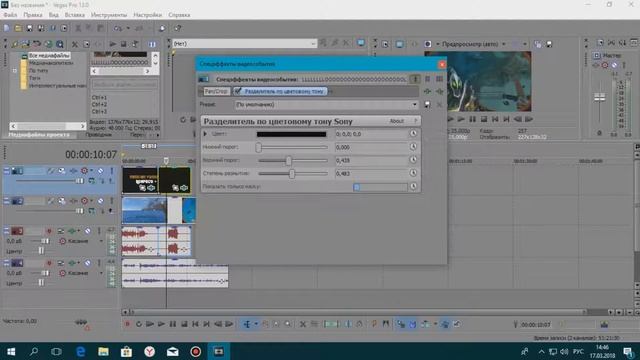Expand the Цвет color parameter triangle
The height and width of the screenshot is (360, 640).
[x=205, y=133]
